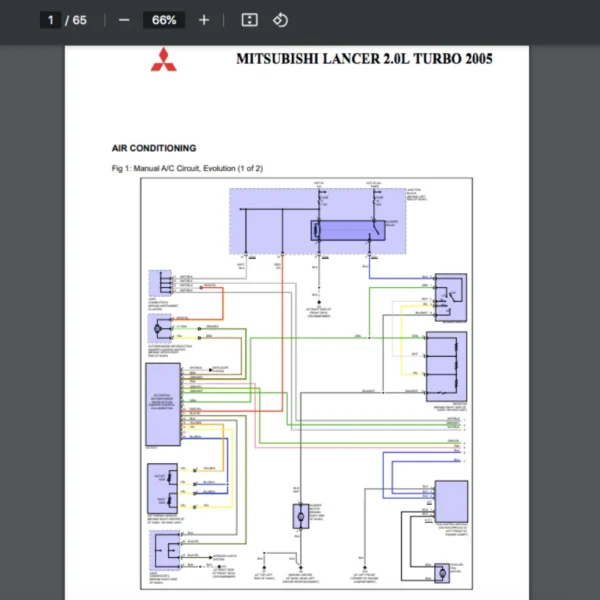This screenshot has height=600, width=600.
Task: Click the total page count 65
Action: pyautogui.click(x=79, y=20)
